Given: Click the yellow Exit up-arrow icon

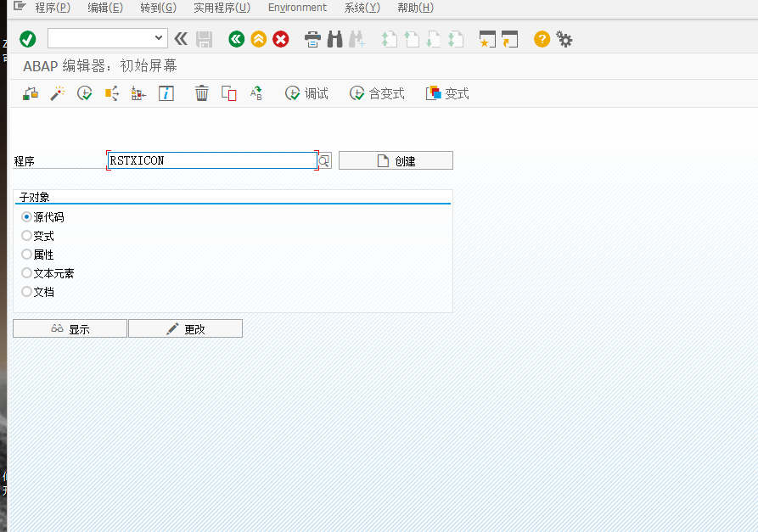Looking at the screenshot, I should point(259,39).
